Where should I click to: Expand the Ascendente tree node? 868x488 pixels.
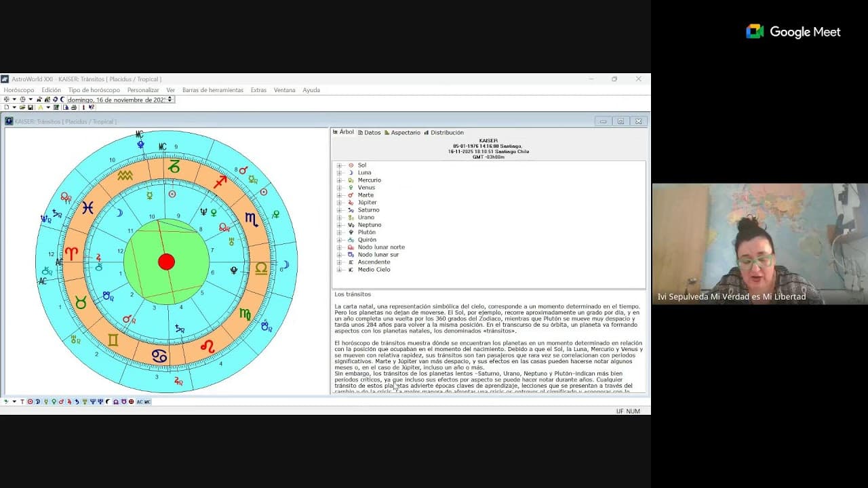point(339,262)
